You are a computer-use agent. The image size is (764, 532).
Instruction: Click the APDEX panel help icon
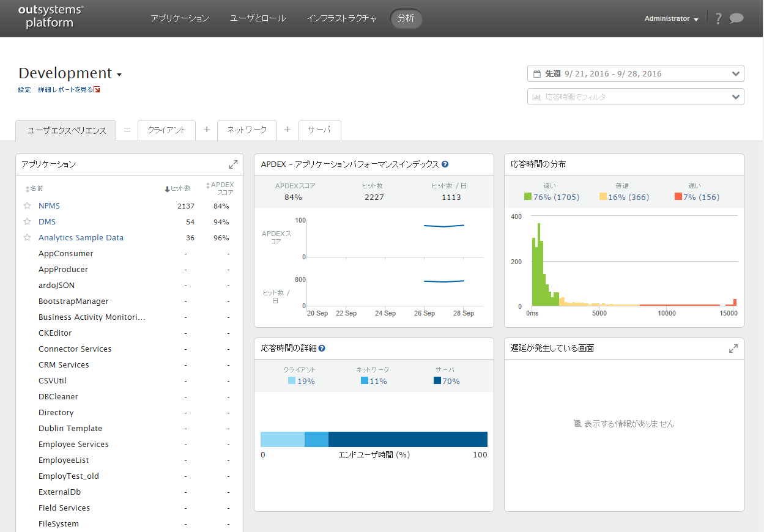(x=445, y=164)
